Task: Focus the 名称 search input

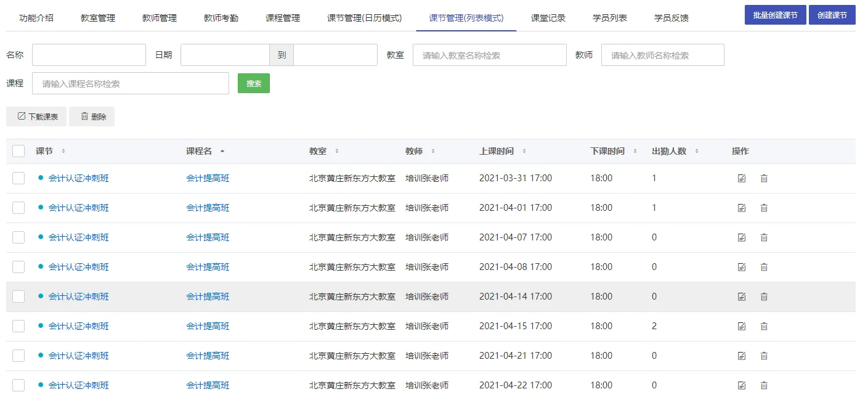Action: [89, 55]
